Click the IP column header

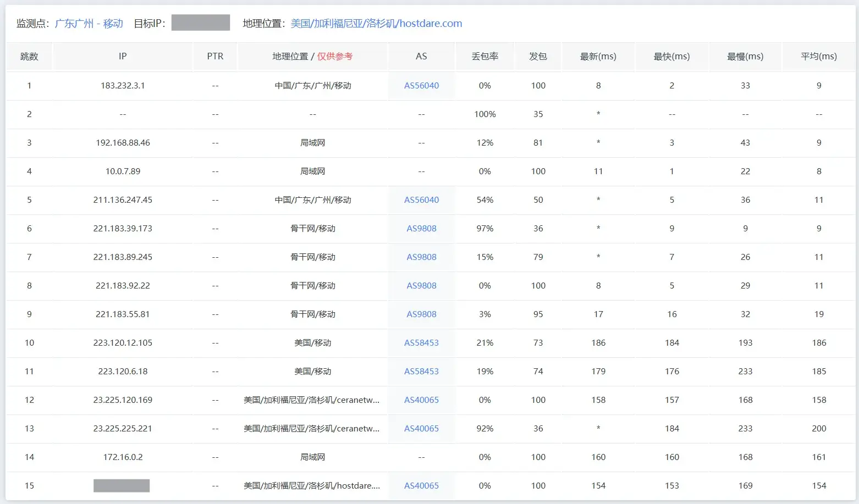pyautogui.click(x=123, y=56)
